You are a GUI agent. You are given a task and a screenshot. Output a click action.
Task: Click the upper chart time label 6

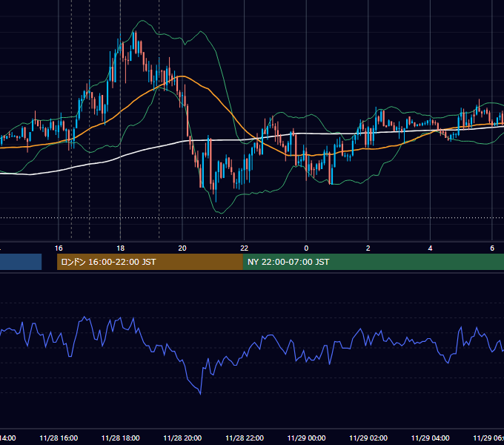tap(492, 248)
